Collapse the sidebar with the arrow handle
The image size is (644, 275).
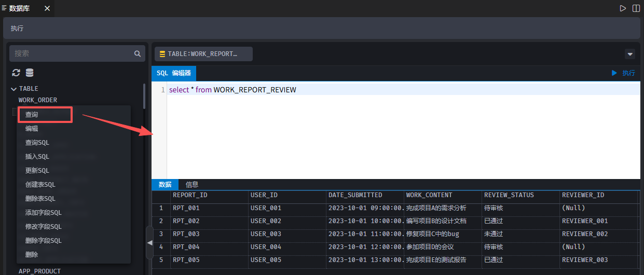pyautogui.click(x=149, y=242)
